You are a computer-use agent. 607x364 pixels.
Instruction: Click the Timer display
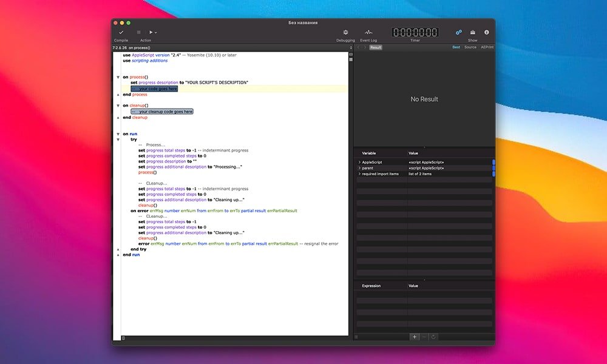[415, 32]
